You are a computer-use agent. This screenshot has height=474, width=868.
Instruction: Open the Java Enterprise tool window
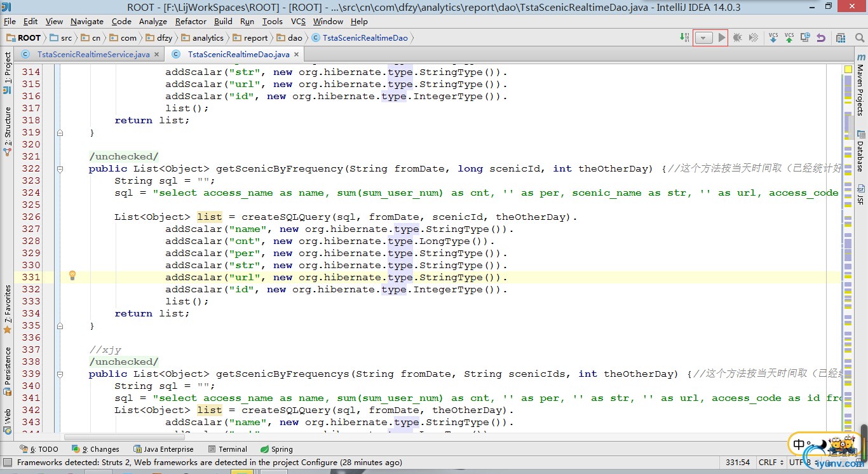pyautogui.click(x=163, y=449)
